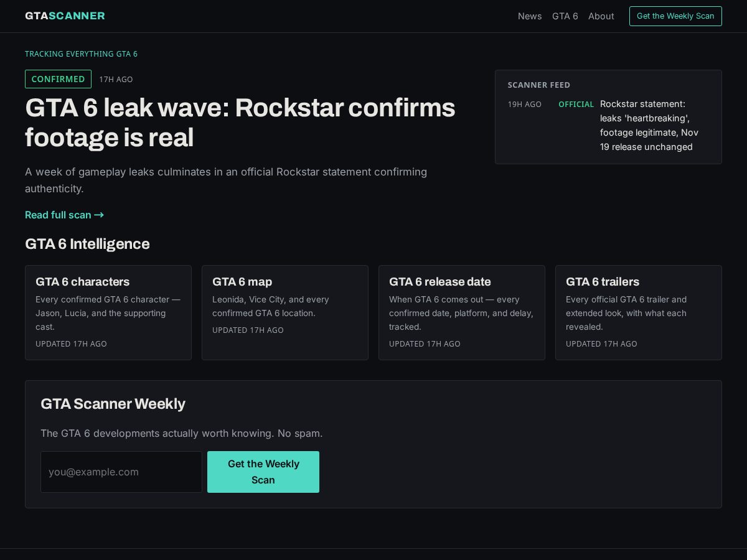Click the you@example.com email field
This screenshot has width=747, height=560.
[x=121, y=472]
